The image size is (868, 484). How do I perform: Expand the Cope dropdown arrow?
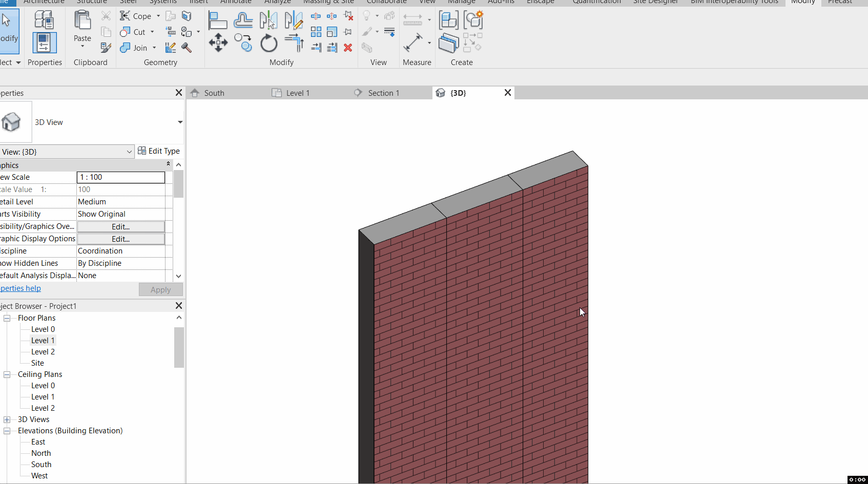pos(158,16)
